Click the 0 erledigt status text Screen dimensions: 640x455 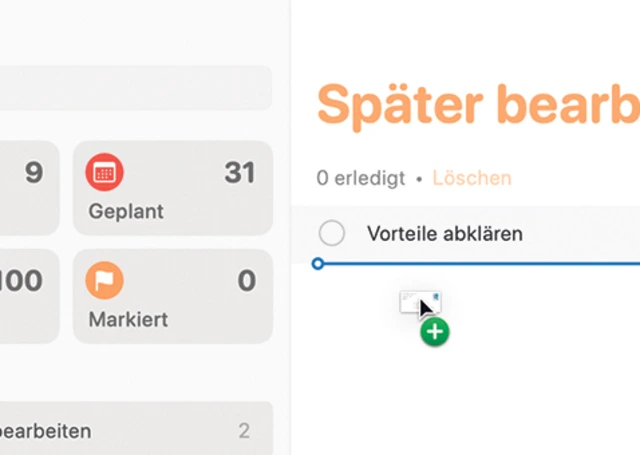coord(361,179)
